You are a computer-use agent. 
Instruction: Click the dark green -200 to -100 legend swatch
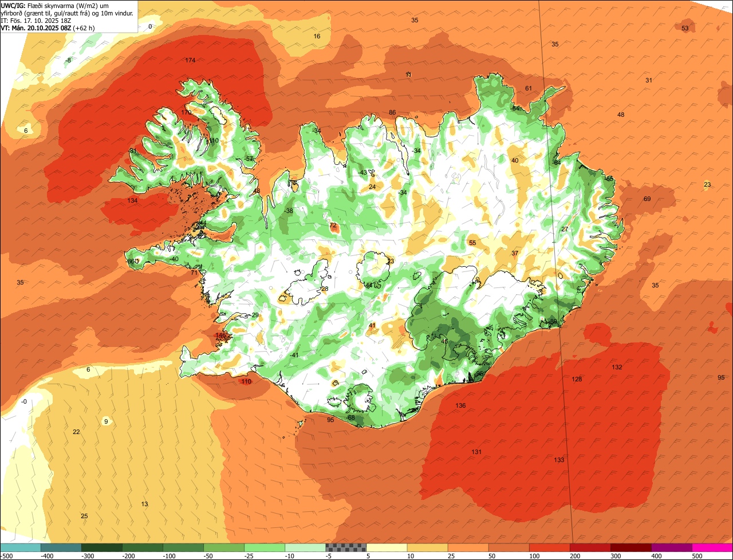(143, 547)
